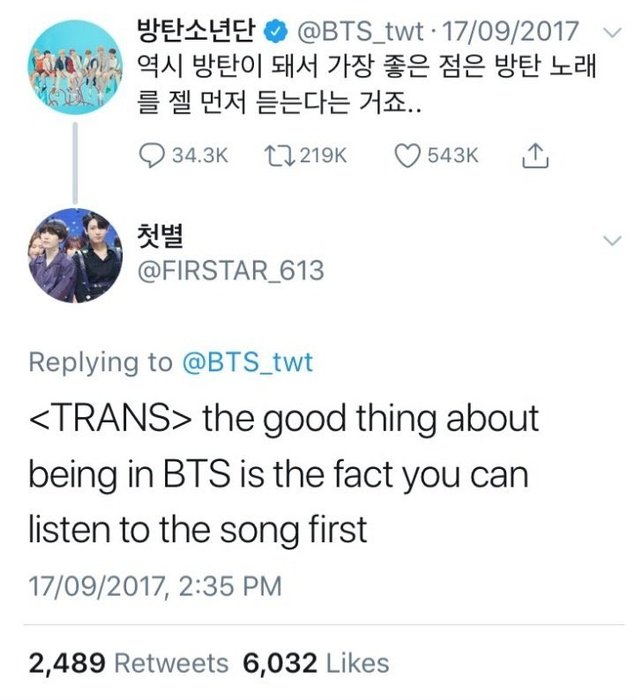Click the @BTS_twt link after Replying to
The image size is (635, 700).
click(x=247, y=362)
